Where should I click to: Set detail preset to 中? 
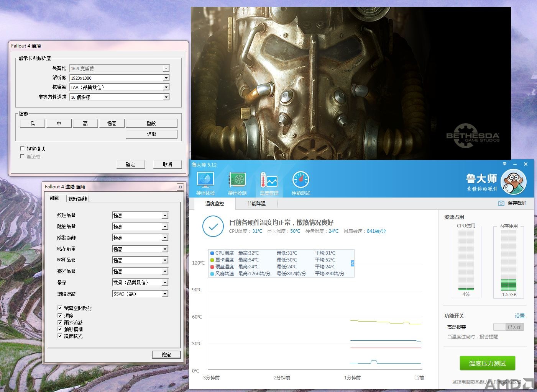pos(59,123)
